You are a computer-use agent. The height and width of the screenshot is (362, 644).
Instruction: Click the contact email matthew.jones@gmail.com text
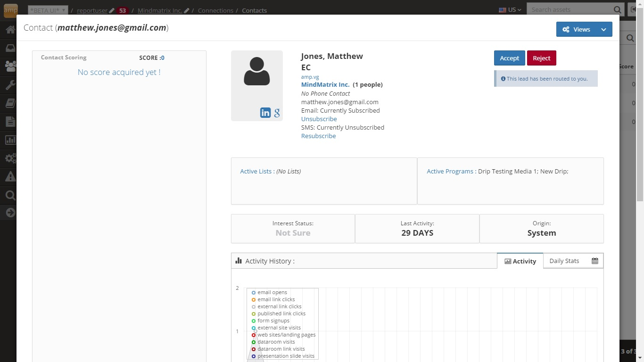tap(340, 102)
